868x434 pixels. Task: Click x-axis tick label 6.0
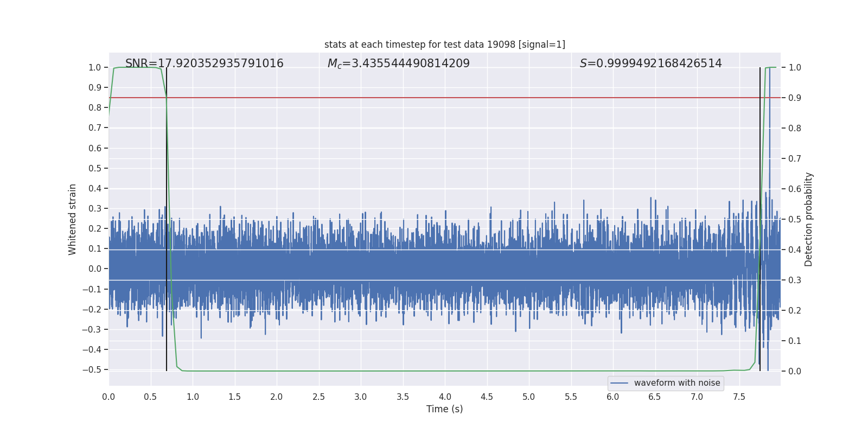point(613,397)
